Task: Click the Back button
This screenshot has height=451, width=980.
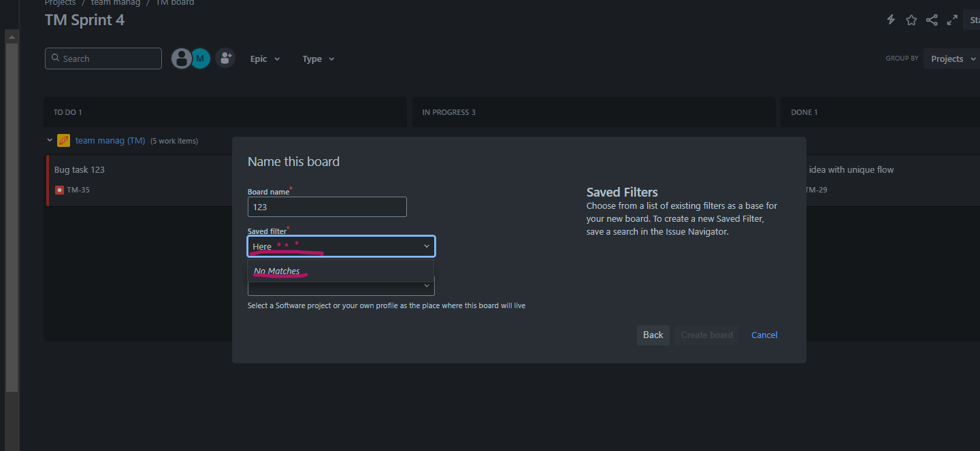Action: pos(653,335)
